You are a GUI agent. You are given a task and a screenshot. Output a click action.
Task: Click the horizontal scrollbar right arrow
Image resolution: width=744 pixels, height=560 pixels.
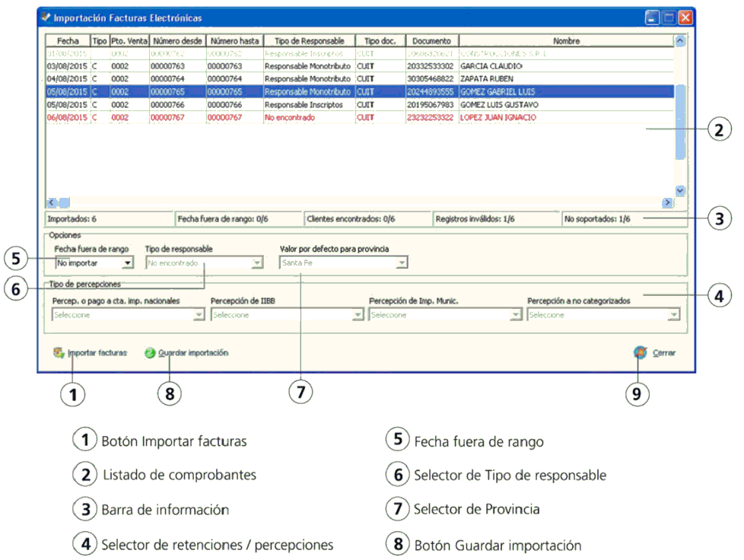(x=667, y=202)
